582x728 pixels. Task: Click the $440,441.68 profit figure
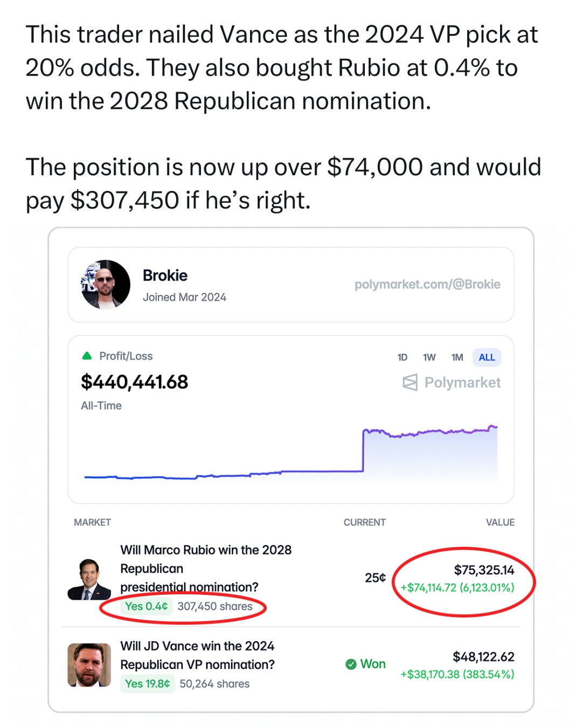point(135,382)
